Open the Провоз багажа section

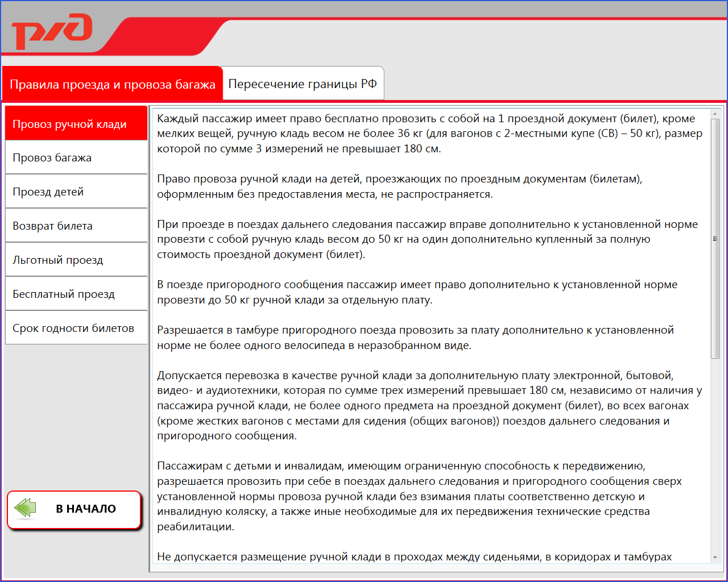[x=76, y=157]
